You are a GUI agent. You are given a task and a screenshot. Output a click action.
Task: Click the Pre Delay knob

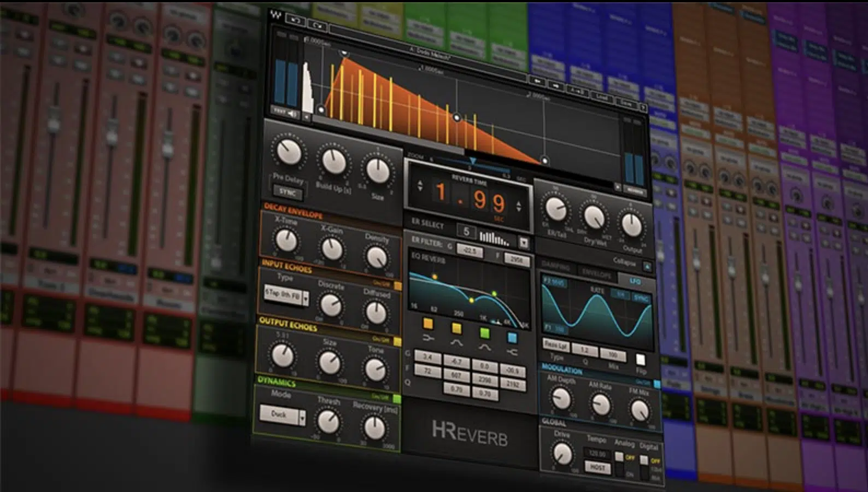(x=289, y=153)
